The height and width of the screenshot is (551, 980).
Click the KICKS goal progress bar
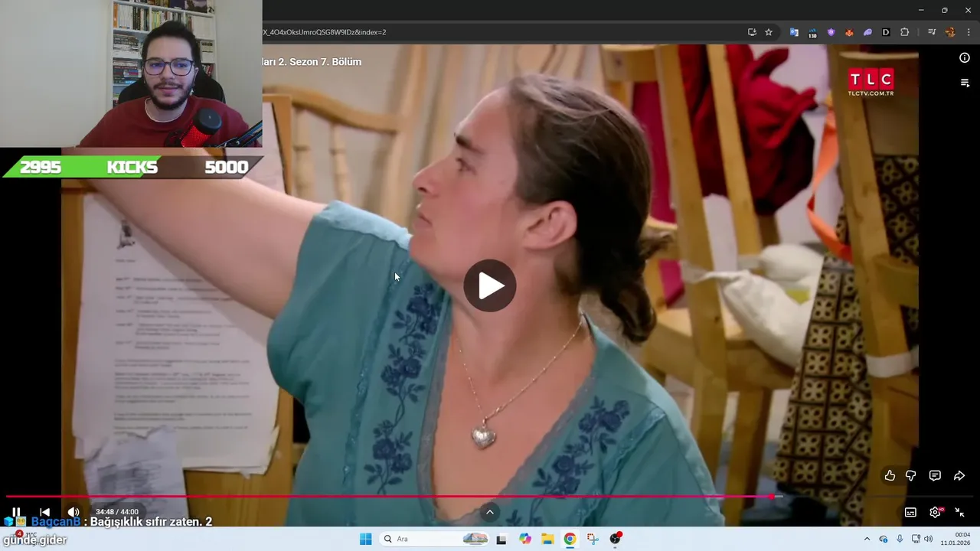[134, 167]
